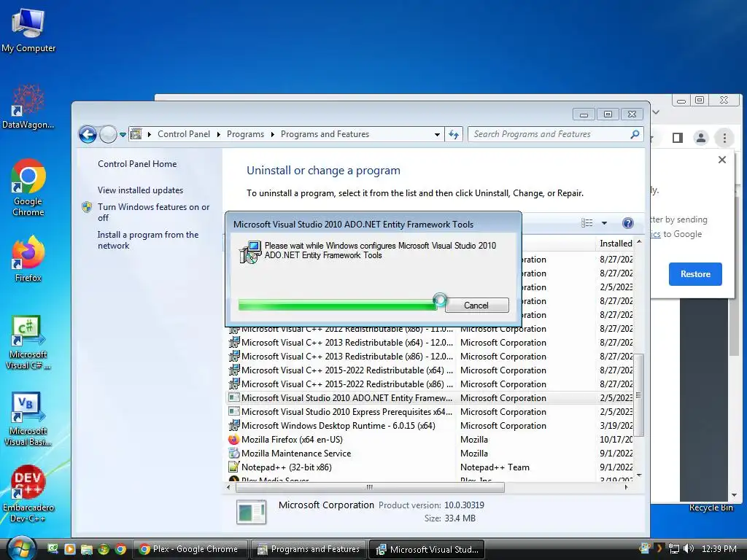Open media player taskbar quick-launch icon

69,549
